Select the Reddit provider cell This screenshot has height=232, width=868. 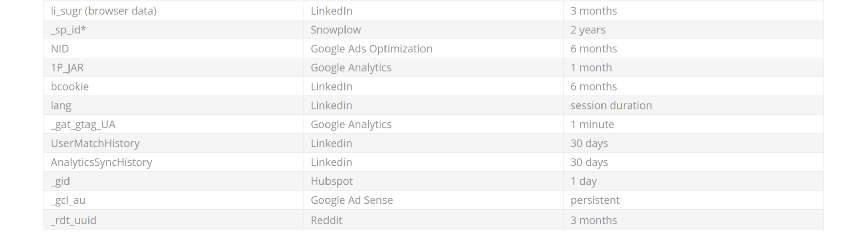coord(326,220)
